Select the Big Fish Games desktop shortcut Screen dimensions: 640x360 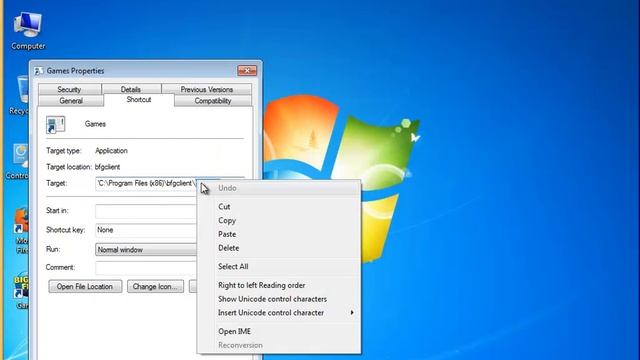22,291
